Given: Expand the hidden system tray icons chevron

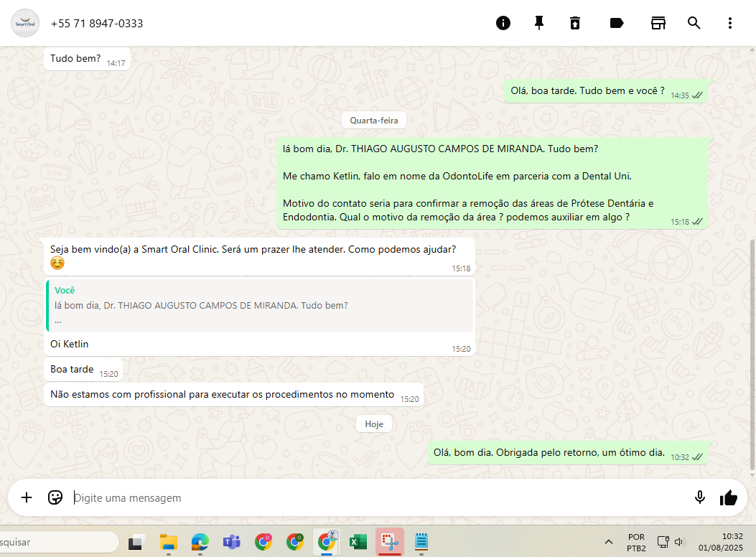Looking at the screenshot, I should 609,542.
